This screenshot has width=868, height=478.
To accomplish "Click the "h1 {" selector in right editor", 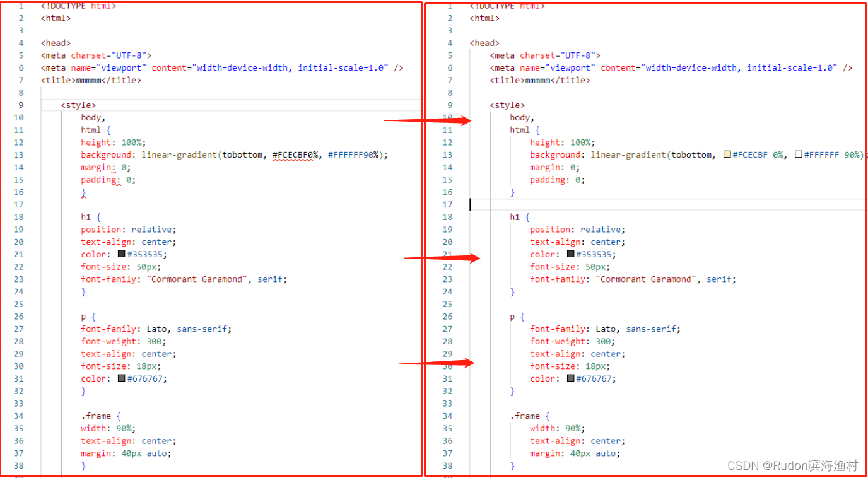I will (520, 217).
